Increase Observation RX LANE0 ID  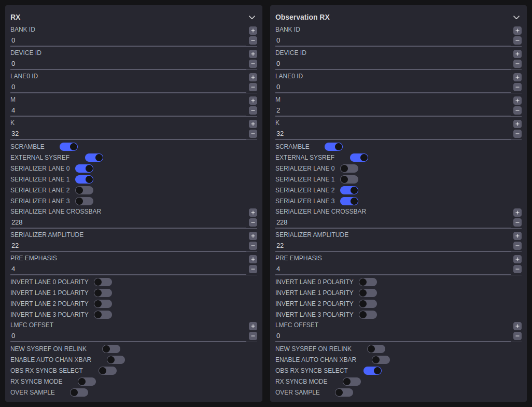(x=517, y=77)
